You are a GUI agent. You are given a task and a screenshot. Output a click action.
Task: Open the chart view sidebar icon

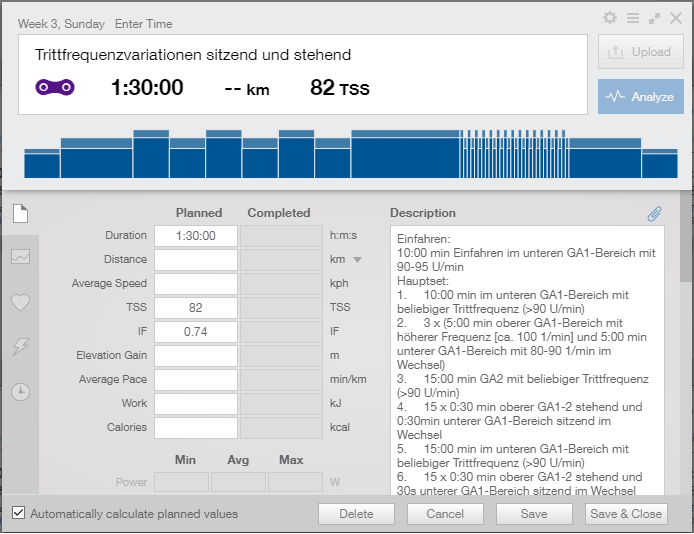click(x=20, y=257)
